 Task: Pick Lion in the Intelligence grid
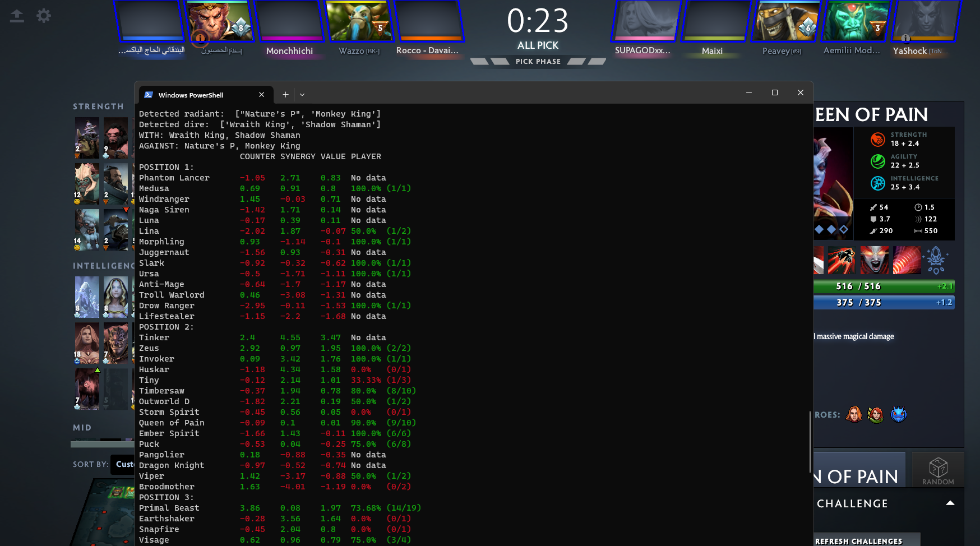coord(115,343)
